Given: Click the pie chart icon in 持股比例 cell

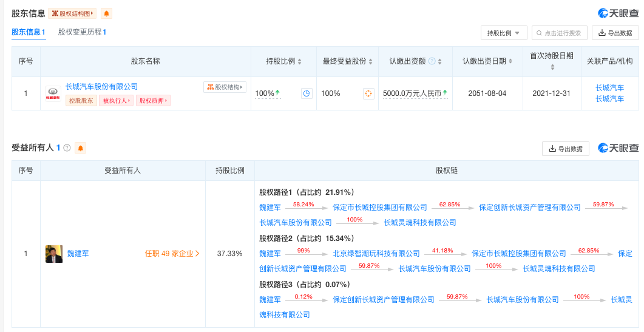Looking at the screenshot, I should (x=307, y=93).
